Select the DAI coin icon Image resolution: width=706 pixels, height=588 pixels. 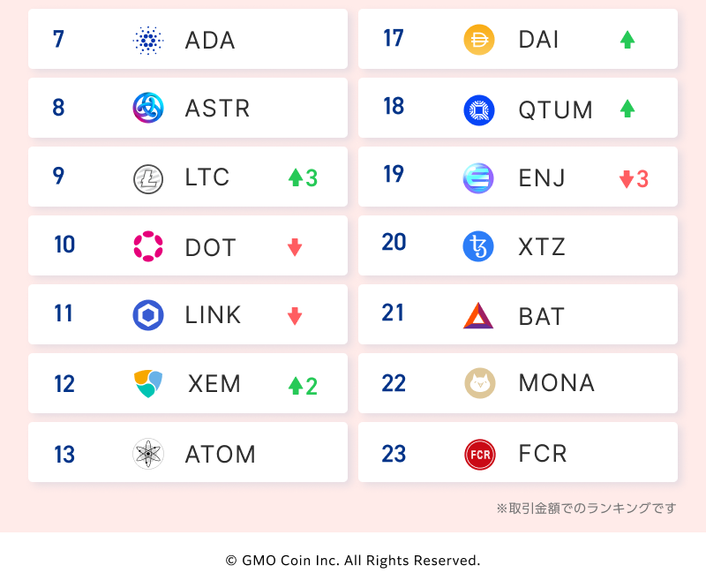pyautogui.click(x=479, y=41)
